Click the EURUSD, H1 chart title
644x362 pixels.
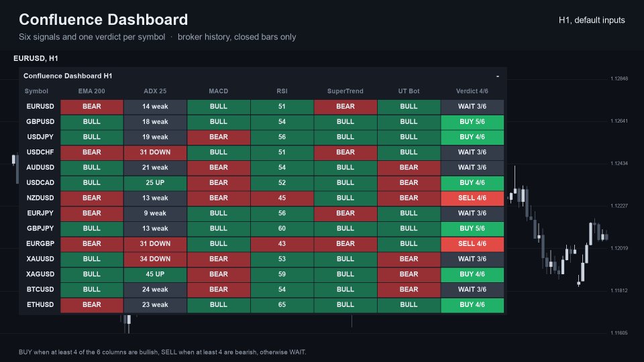pos(36,58)
